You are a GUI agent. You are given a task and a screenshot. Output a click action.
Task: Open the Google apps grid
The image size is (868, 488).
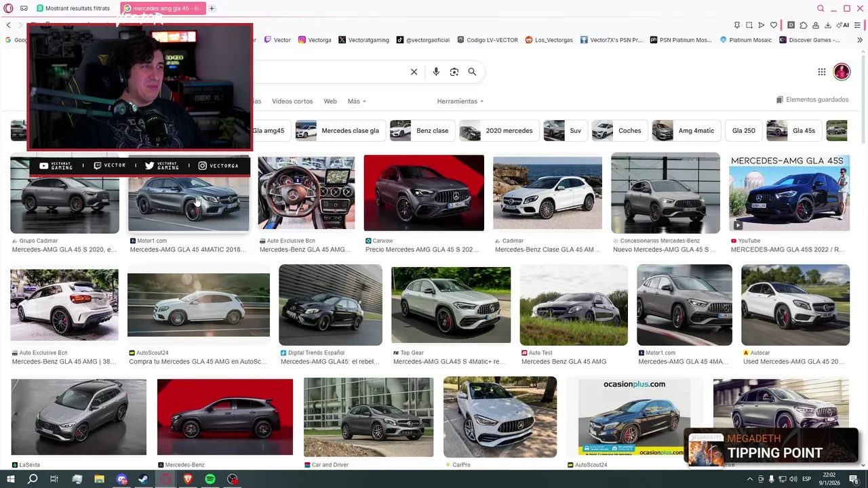point(821,72)
